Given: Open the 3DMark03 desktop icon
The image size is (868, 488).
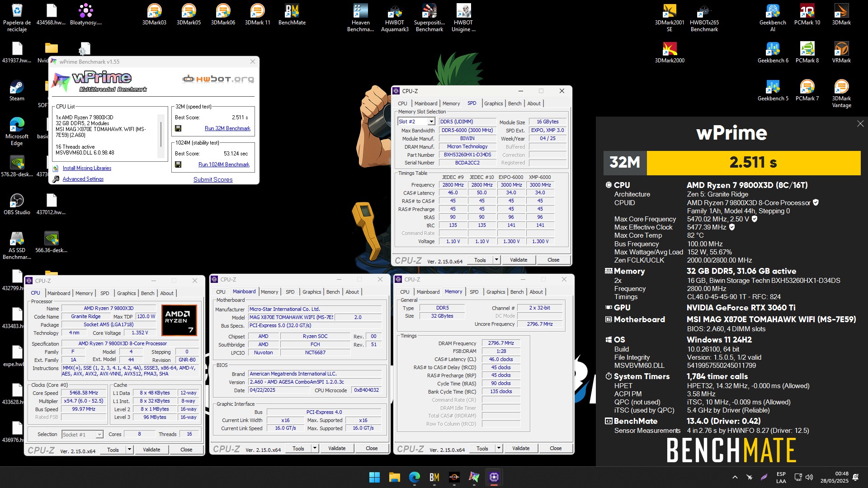Looking at the screenshot, I should coord(154,14).
